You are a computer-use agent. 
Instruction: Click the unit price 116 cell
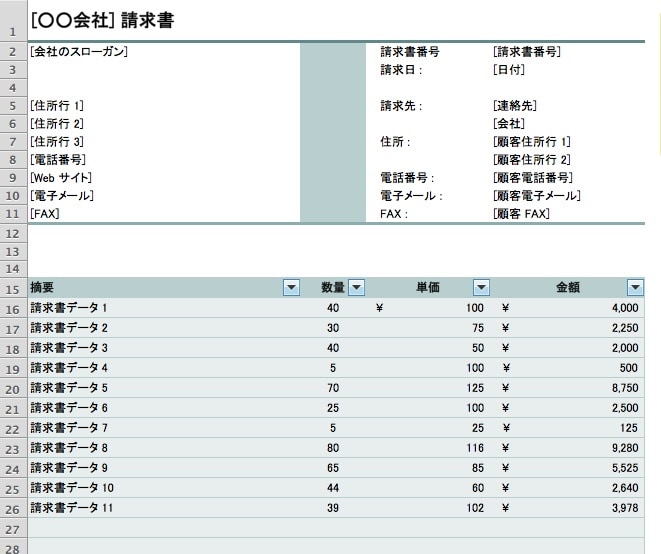click(475, 448)
